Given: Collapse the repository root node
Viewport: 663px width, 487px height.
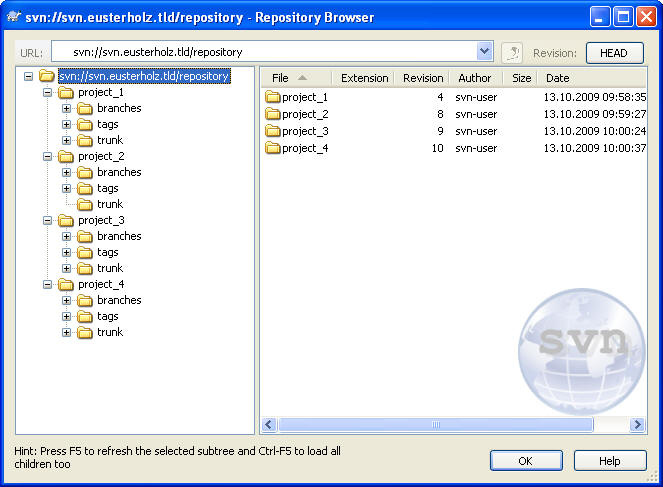Looking at the screenshot, I should pyautogui.click(x=28, y=76).
